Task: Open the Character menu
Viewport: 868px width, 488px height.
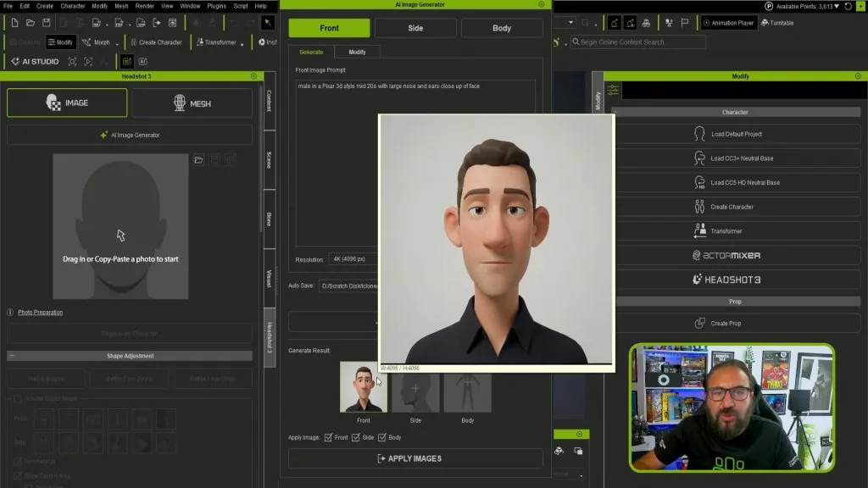Action: (73, 6)
